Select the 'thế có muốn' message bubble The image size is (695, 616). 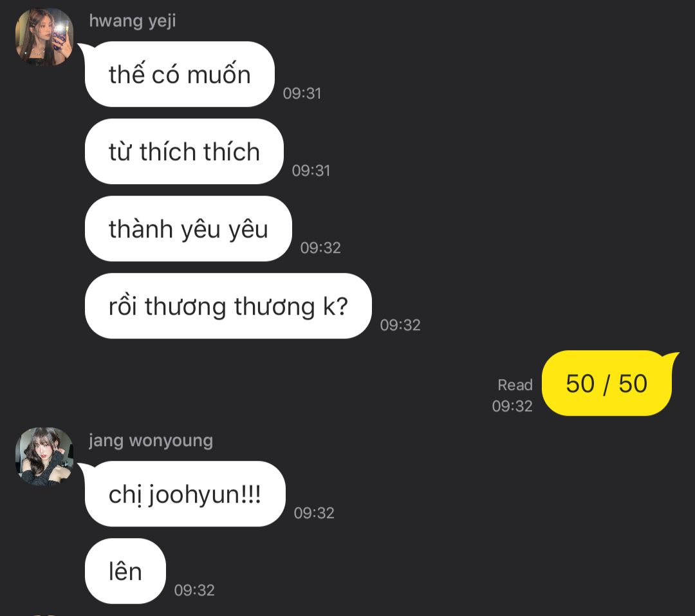(x=180, y=74)
